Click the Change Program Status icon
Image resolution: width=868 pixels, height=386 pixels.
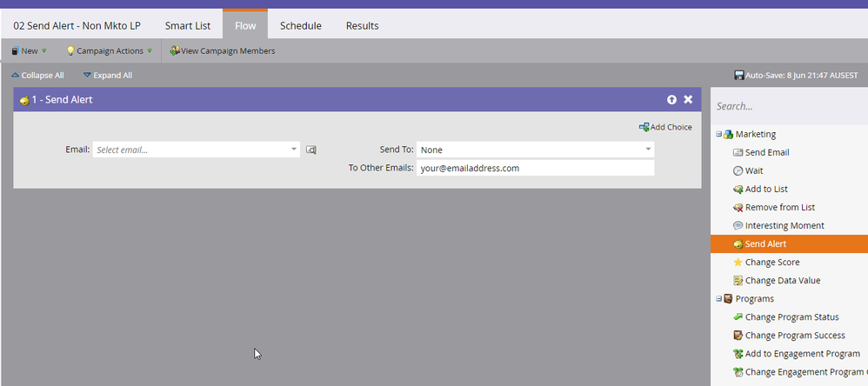point(738,316)
